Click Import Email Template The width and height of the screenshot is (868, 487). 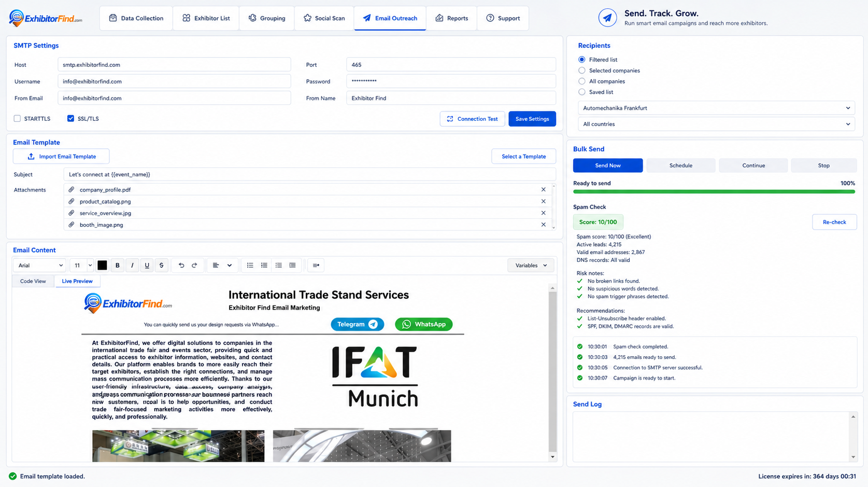tap(61, 157)
